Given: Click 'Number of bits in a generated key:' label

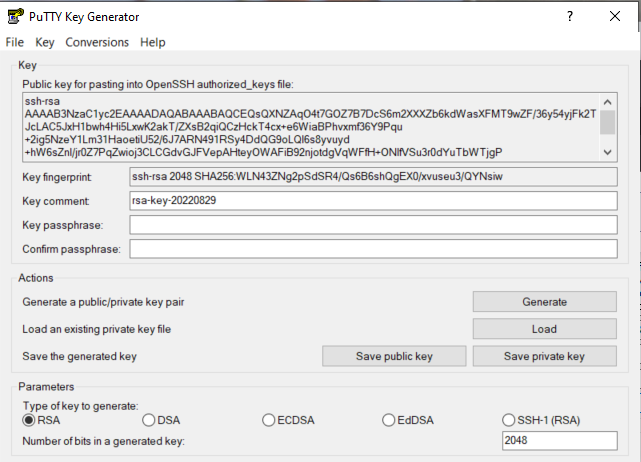Looking at the screenshot, I should [103, 442].
